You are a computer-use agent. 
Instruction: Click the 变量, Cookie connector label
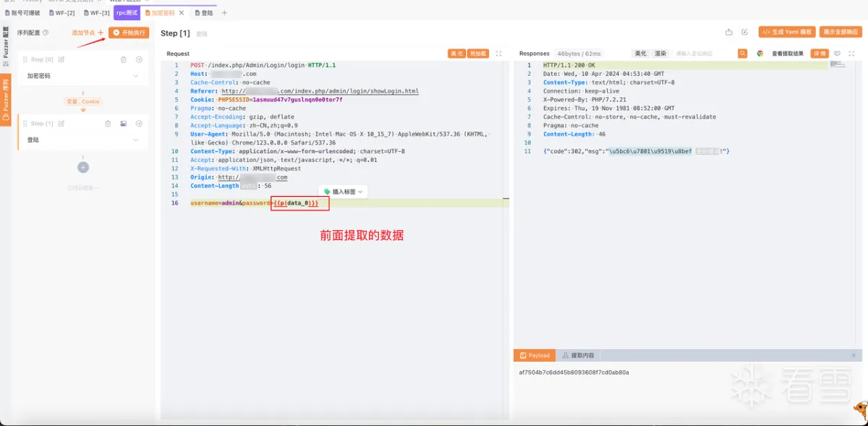pos(83,102)
